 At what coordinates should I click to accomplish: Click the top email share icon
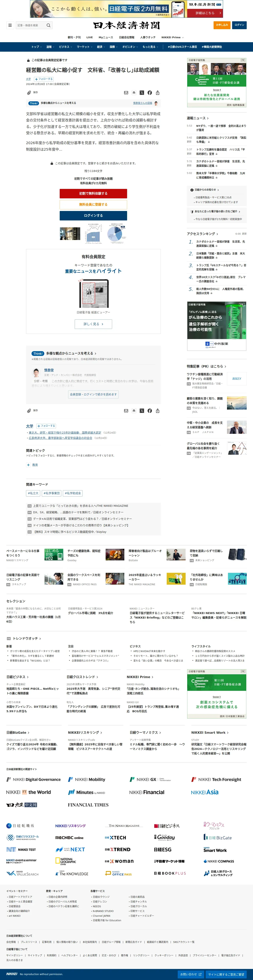(126, 92)
